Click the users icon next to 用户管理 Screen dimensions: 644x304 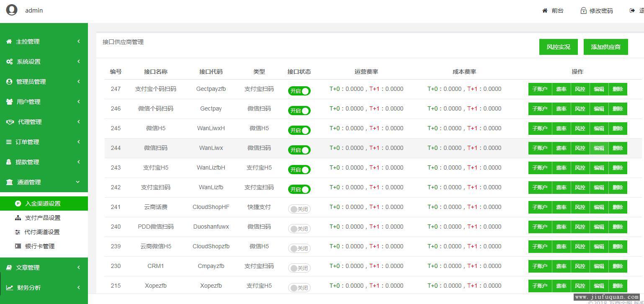[9, 102]
